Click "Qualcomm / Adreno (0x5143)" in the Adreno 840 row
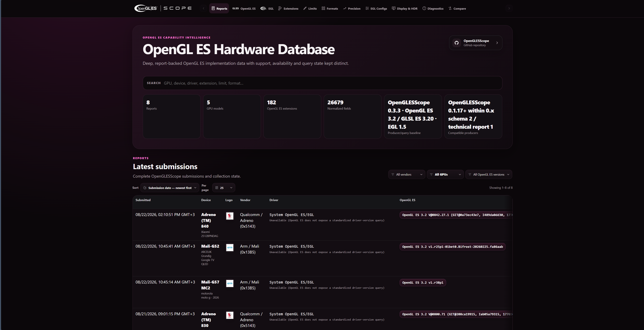Screen dimensions: 644x330 (251, 220)
